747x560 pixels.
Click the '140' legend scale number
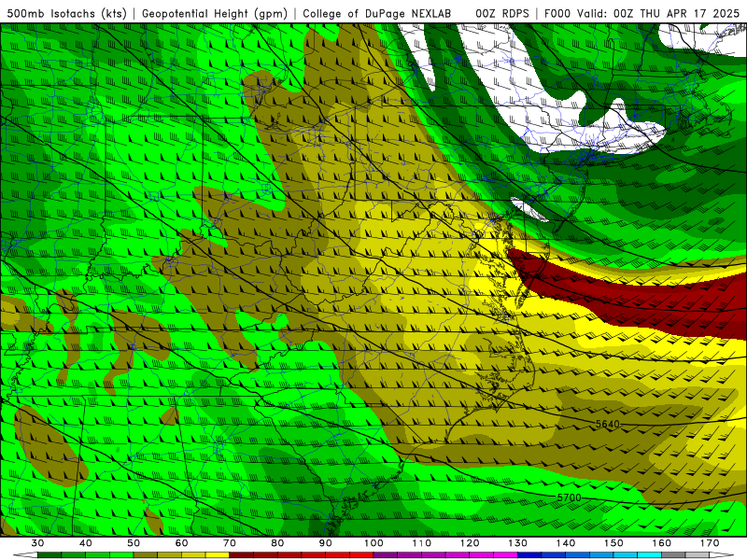click(566, 543)
